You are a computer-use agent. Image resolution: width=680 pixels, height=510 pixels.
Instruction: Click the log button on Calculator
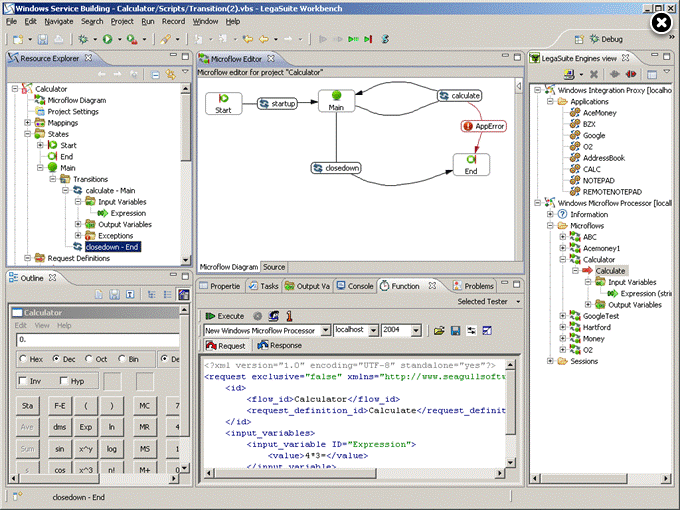(x=111, y=449)
